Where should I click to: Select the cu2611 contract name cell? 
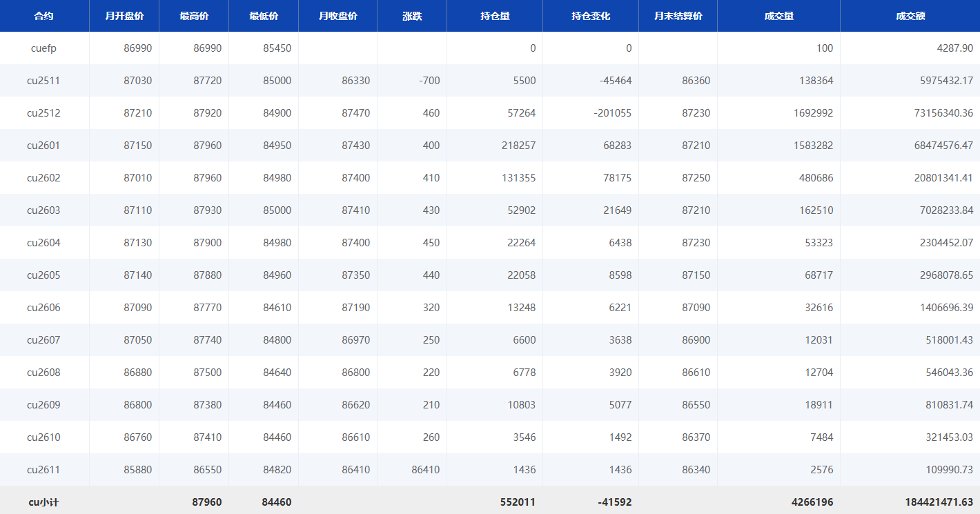coord(43,470)
